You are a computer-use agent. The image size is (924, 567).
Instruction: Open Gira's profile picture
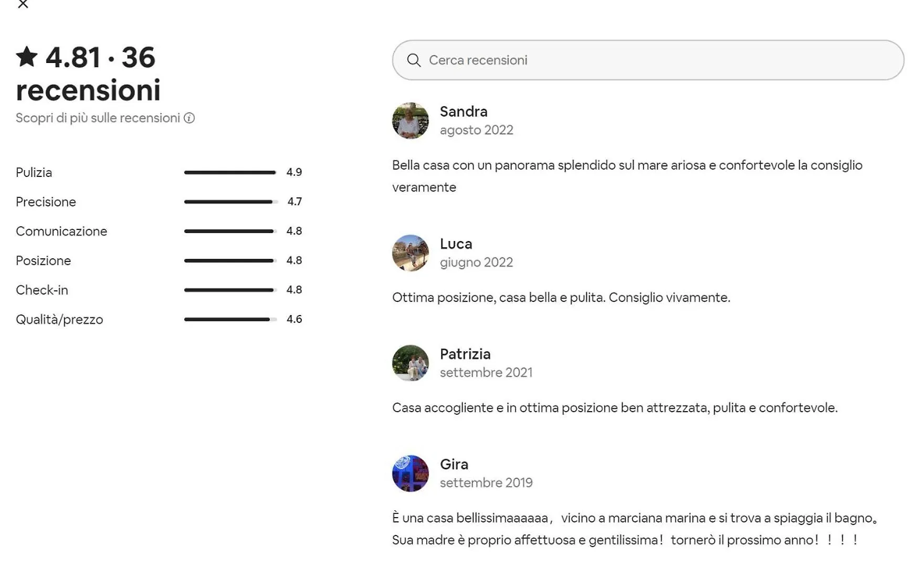point(411,474)
